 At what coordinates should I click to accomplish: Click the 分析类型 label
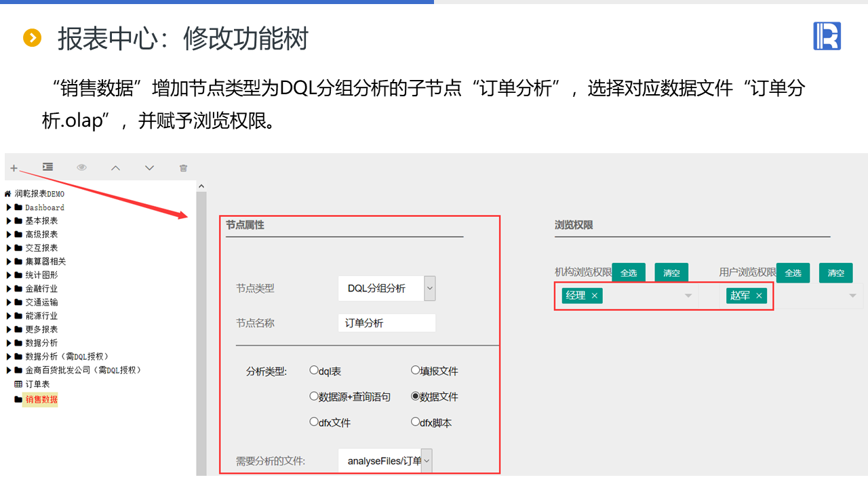coord(267,371)
